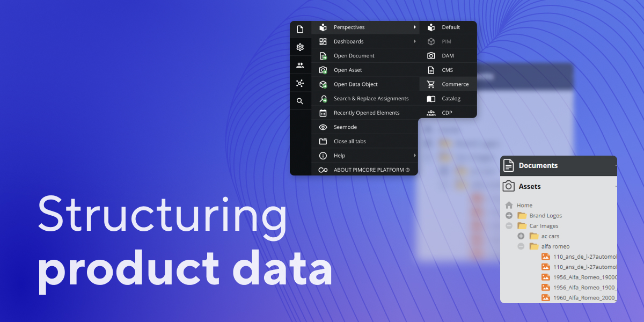Open the search magnifier icon in sidebar

tap(300, 101)
